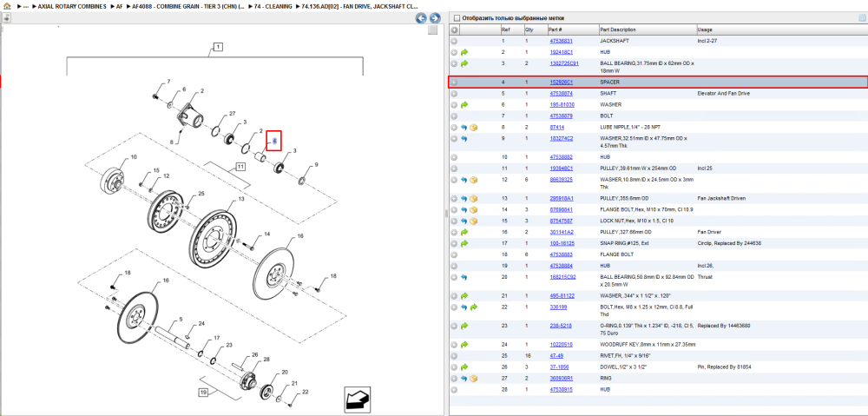
Task: Select boxed callout 11 in the diagram
Action: (240, 166)
